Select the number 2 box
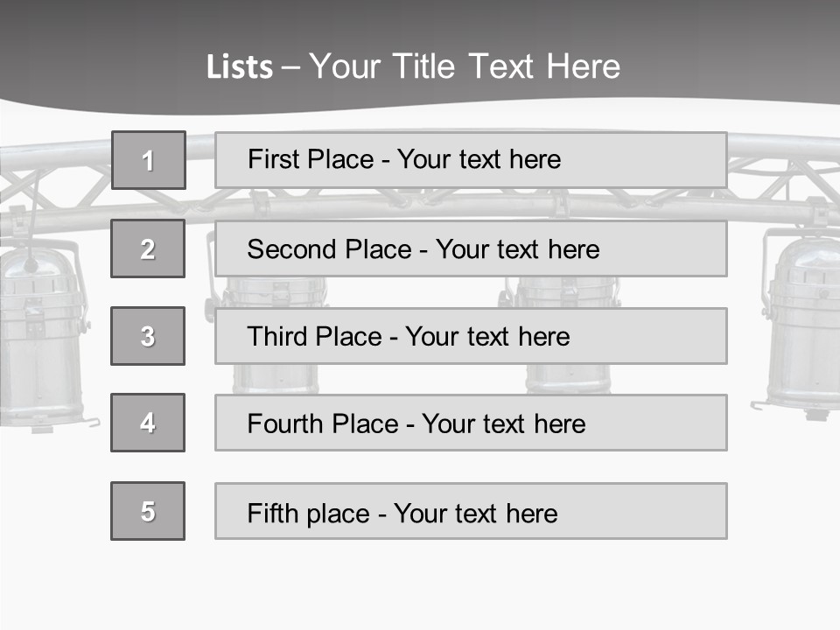The width and height of the screenshot is (840, 630). click(148, 248)
